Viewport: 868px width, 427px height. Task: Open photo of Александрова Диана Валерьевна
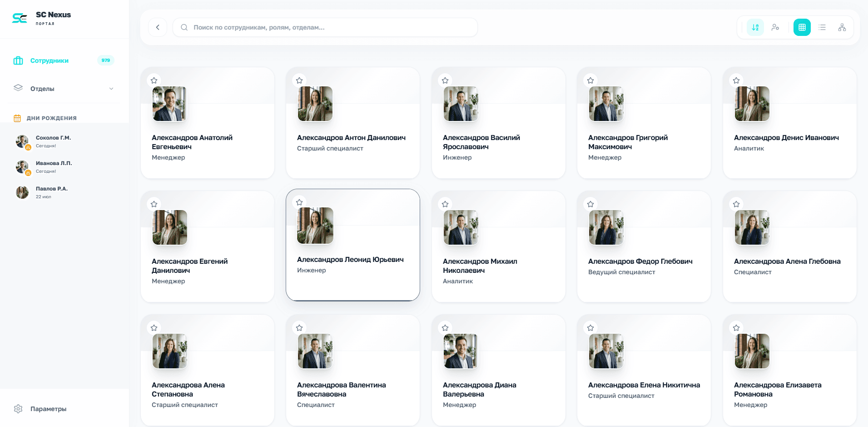tap(461, 351)
